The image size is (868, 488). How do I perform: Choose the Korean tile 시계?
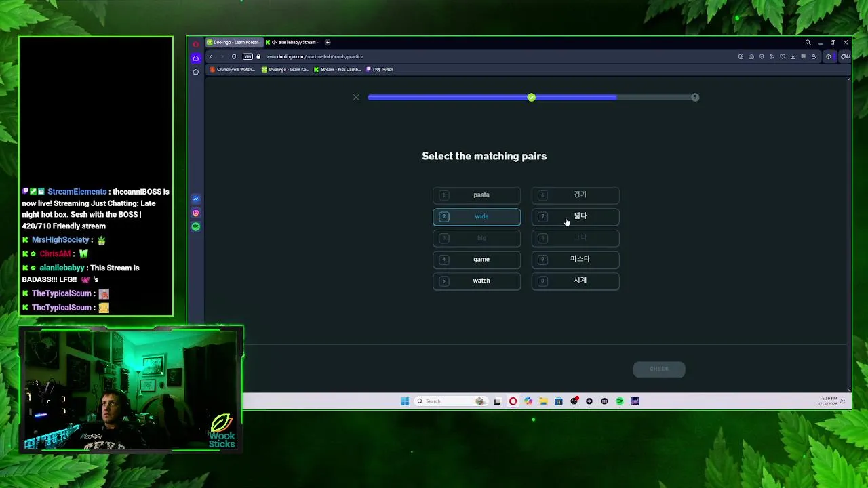[x=575, y=281]
